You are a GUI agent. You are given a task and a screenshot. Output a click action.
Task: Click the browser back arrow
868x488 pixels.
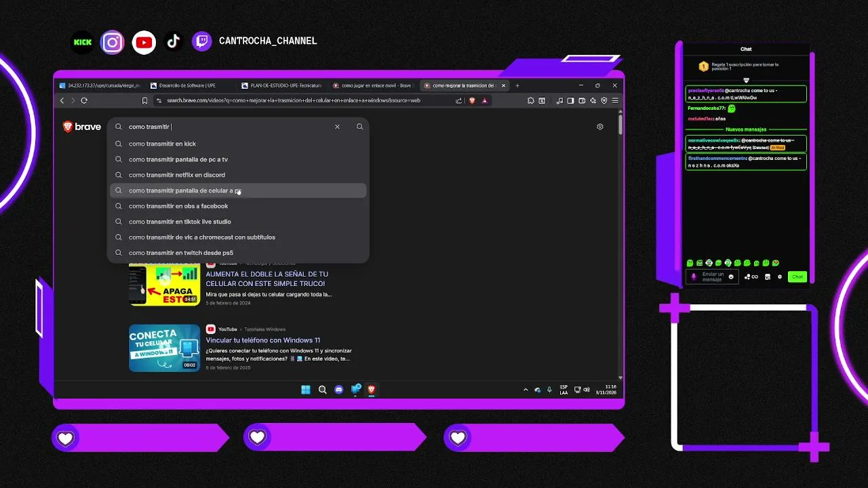click(x=62, y=100)
